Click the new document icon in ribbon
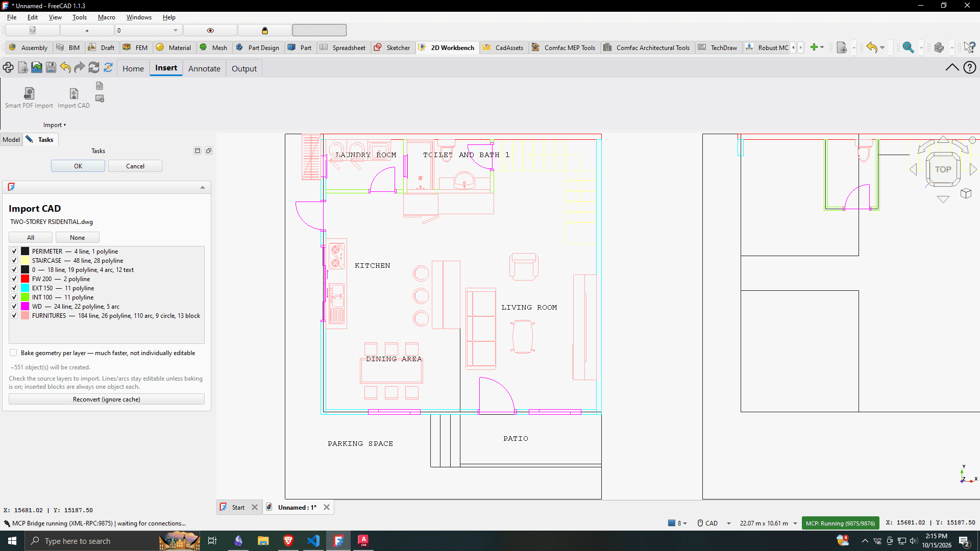The height and width of the screenshot is (551, 980). tap(23, 67)
